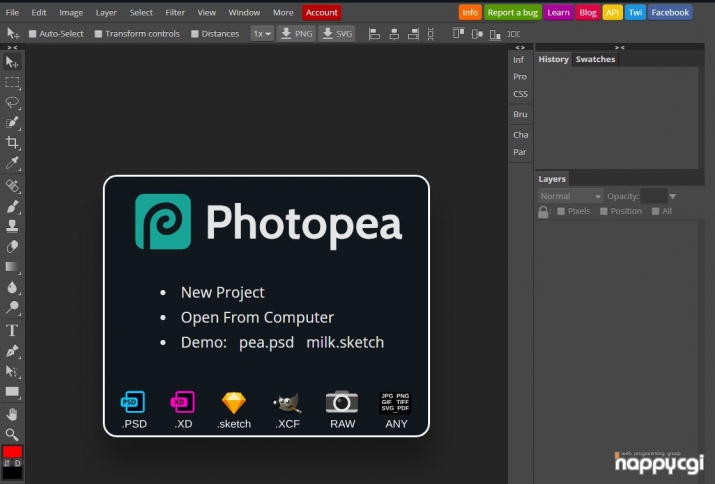Select the Zoom magnifier tool
The image size is (715, 484).
tap(12, 434)
